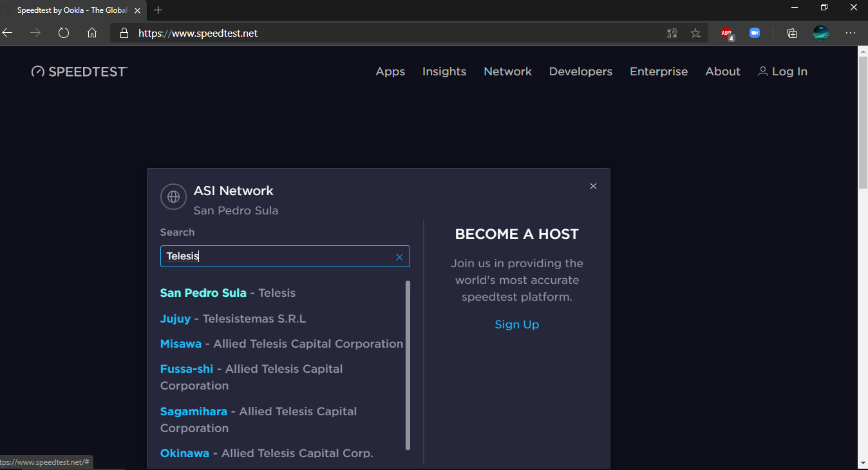868x470 pixels.
Task: View site info via padlock icon
Action: coord(124,33)
